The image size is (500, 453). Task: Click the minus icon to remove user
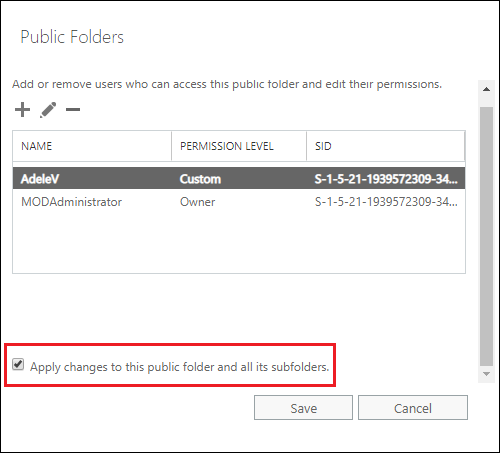tap(73, 109)
